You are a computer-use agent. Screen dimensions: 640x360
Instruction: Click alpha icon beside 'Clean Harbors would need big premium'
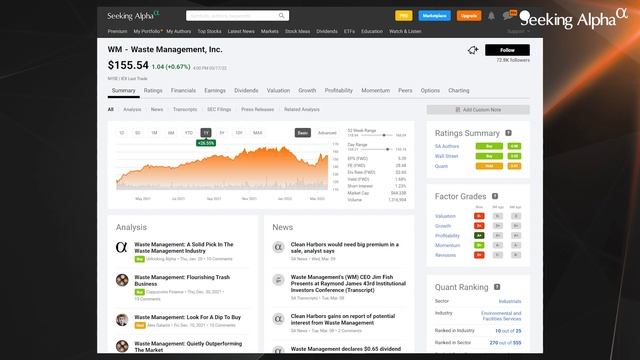tap(278, 247)
